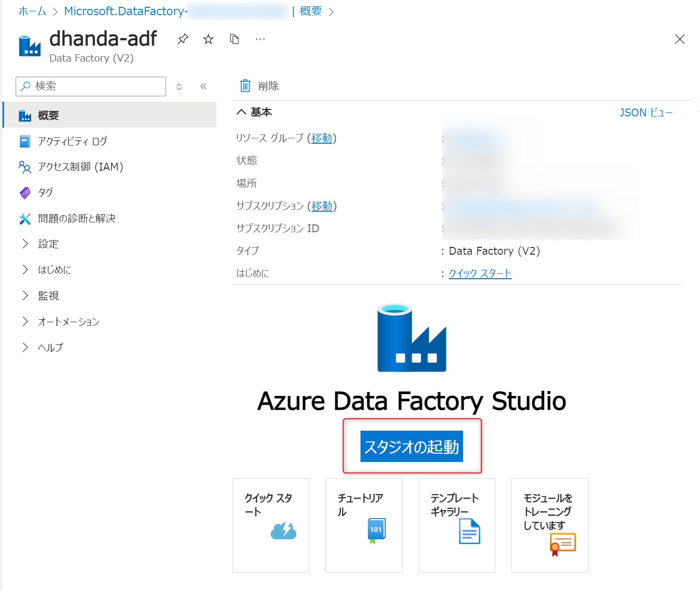Click the certificate icon on training module card
Image resolution: width=700 pixels, height=591 pixels.
(563, 544)
